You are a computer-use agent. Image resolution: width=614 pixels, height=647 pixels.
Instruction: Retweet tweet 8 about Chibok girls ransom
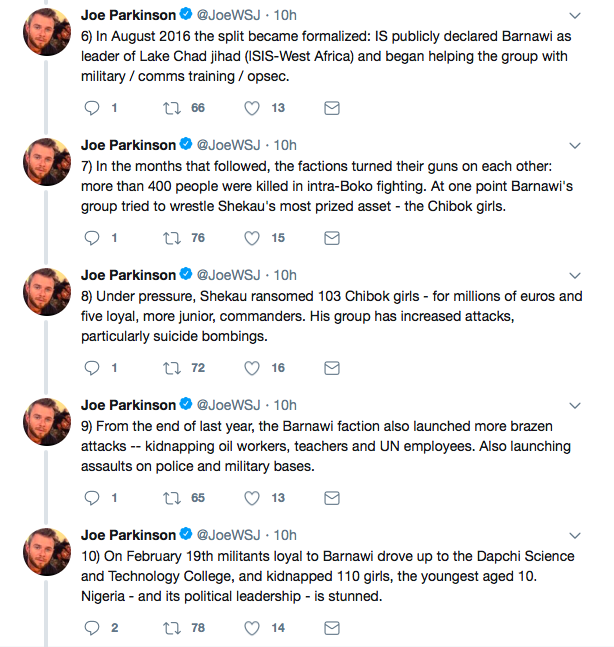172,368
